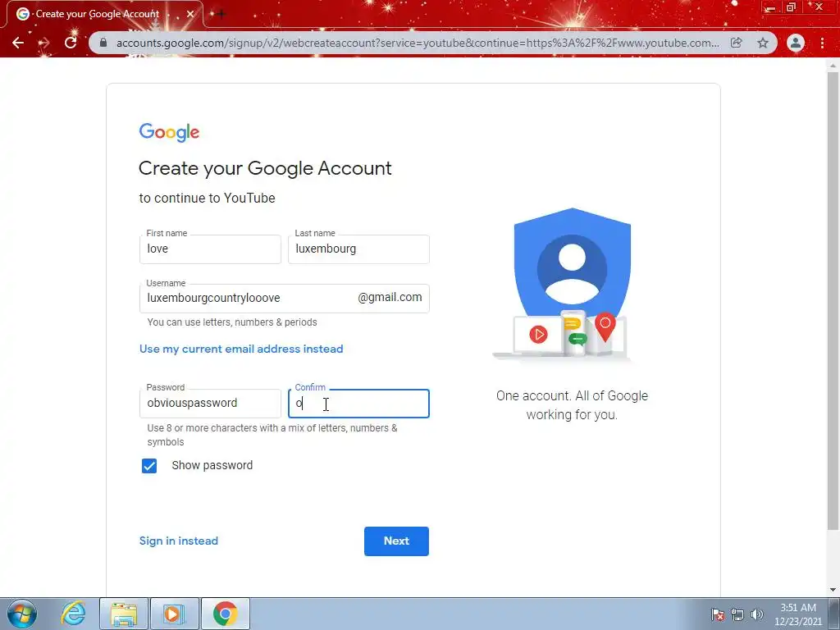Viewport: 840px width, 630px height.
Task: Click the Chrome taskbar icon
Action: pyautogui.click(x=226, y=614)
